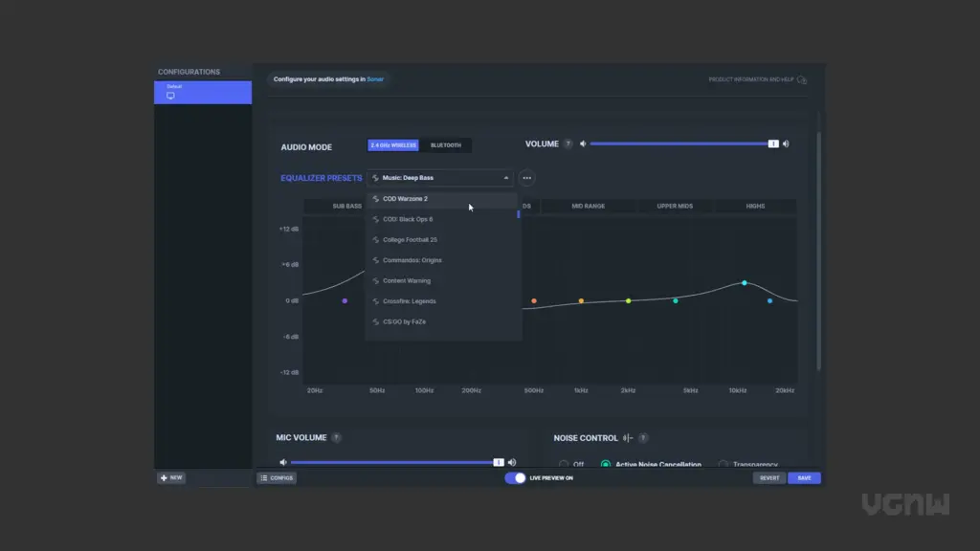Select the 2.4 GHz Wireless mode
This screenshot has height=551, width=980.
[x=393, y=145]
